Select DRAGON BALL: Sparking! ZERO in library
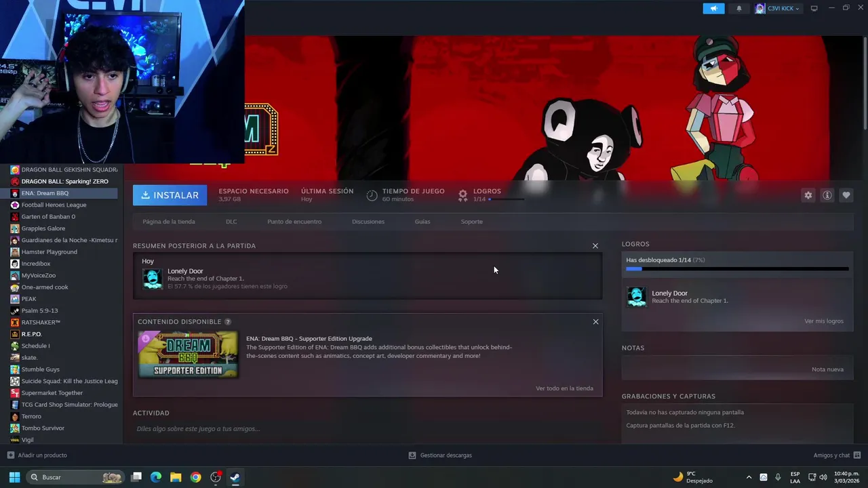868x488 pixels. coord(64,182)
